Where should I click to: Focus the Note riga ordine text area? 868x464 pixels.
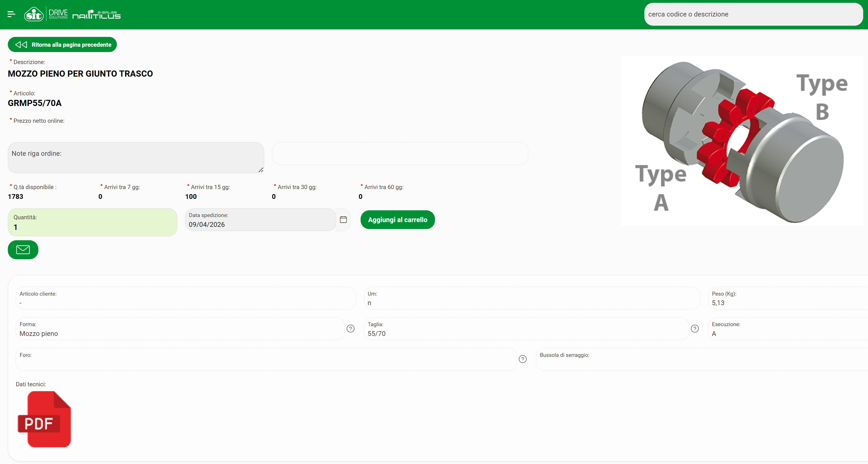pyautogui.click(x=136, y=158)
